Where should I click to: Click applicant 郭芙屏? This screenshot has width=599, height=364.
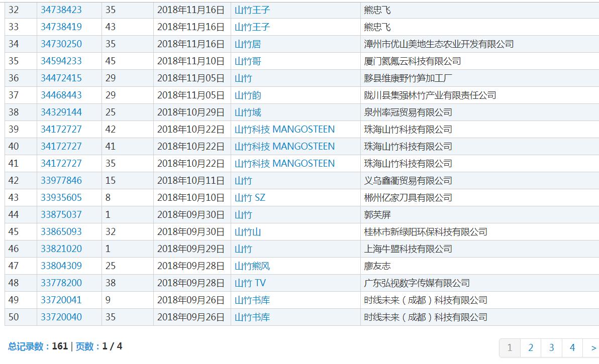click(377, 215)
